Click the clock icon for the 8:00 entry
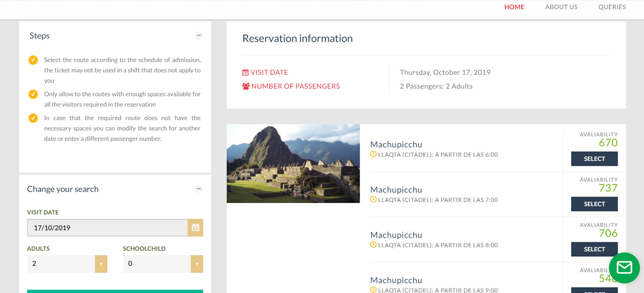The image size is (644, 293). pos(373,245)
